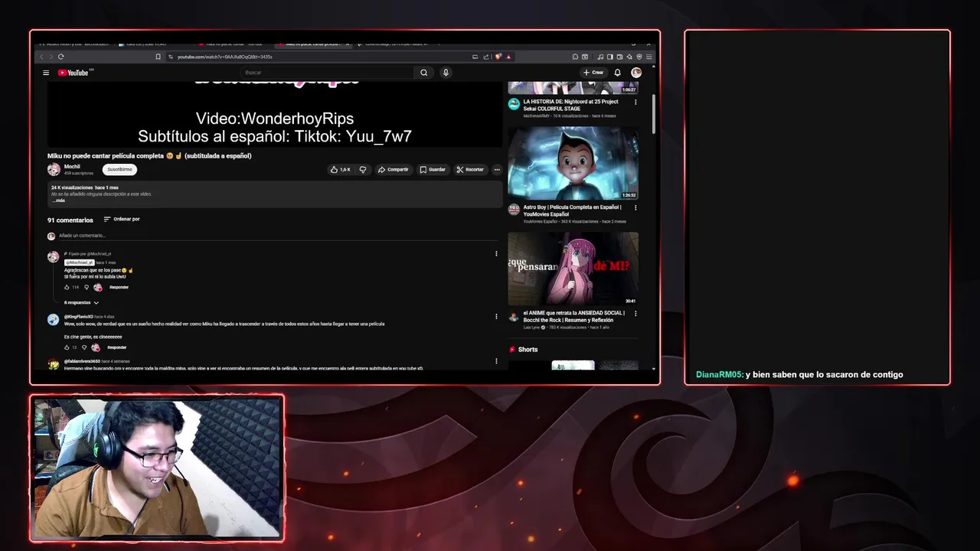980x551 pixels.
Task: Reply to KingFlavioXD comment via Responder
Action: click(x=116, y=347)
